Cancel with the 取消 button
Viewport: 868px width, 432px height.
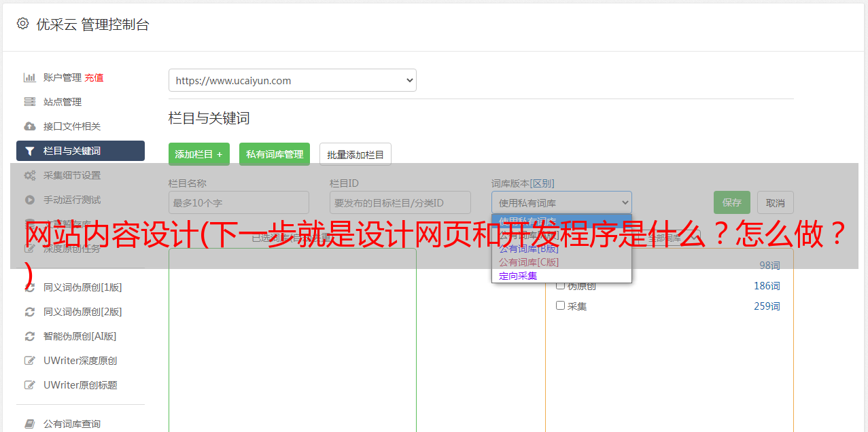[776, 202]
